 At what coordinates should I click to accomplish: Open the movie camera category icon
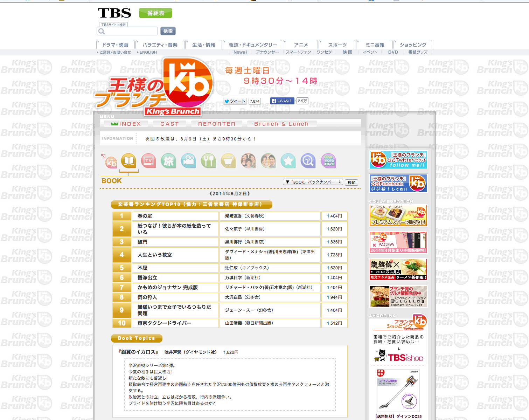[188, 161]
